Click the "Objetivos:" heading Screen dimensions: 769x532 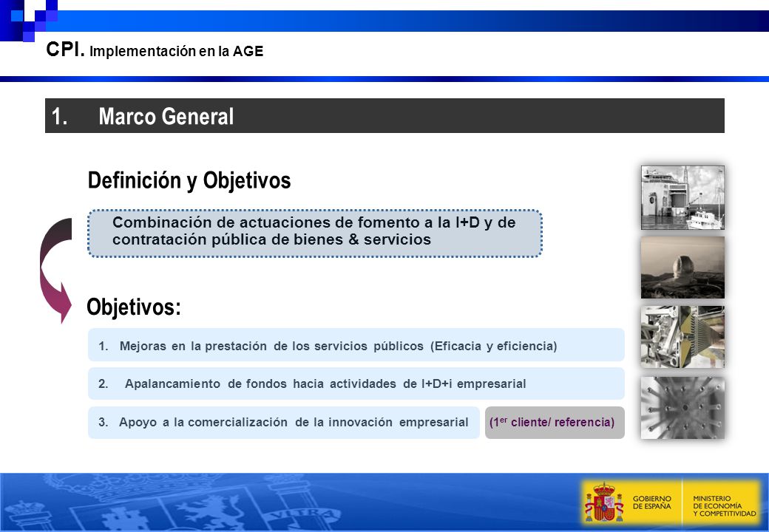click(x=134, y=307)
